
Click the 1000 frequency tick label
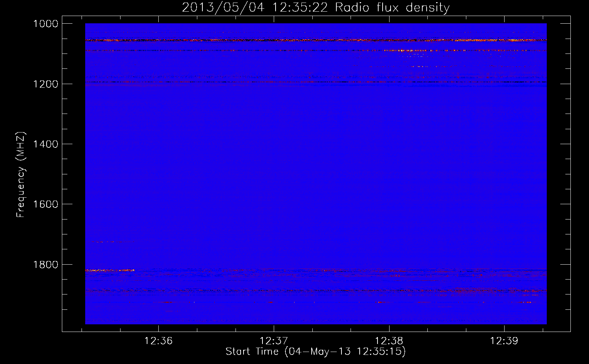click(x=46, y=24)
